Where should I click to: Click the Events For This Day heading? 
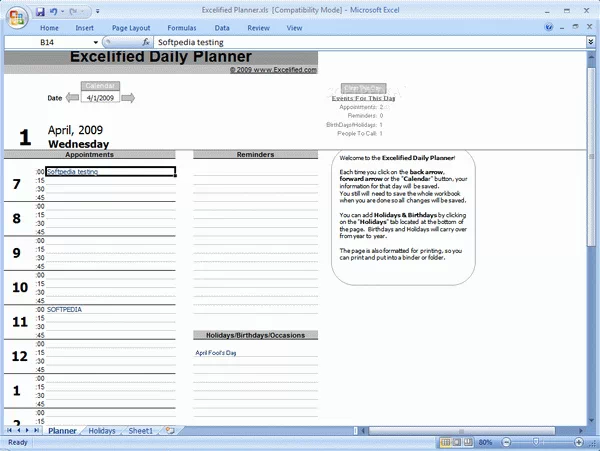(363, 98)
